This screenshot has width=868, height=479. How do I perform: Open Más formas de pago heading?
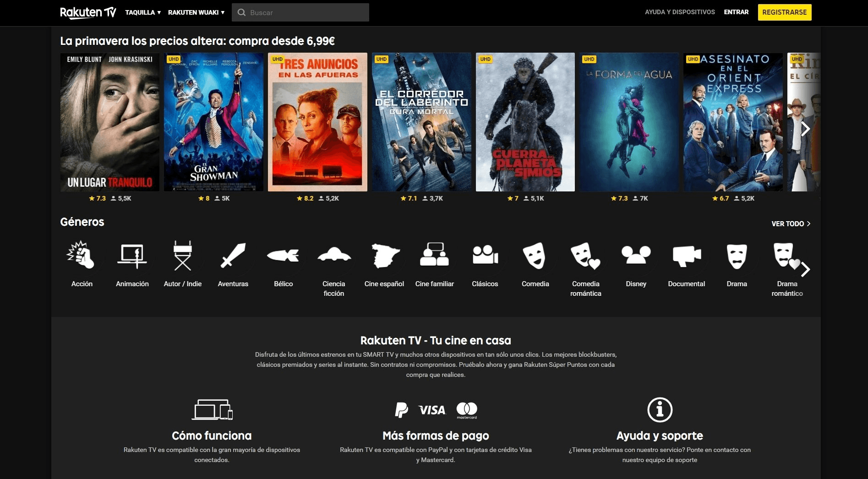pos(436,435)
